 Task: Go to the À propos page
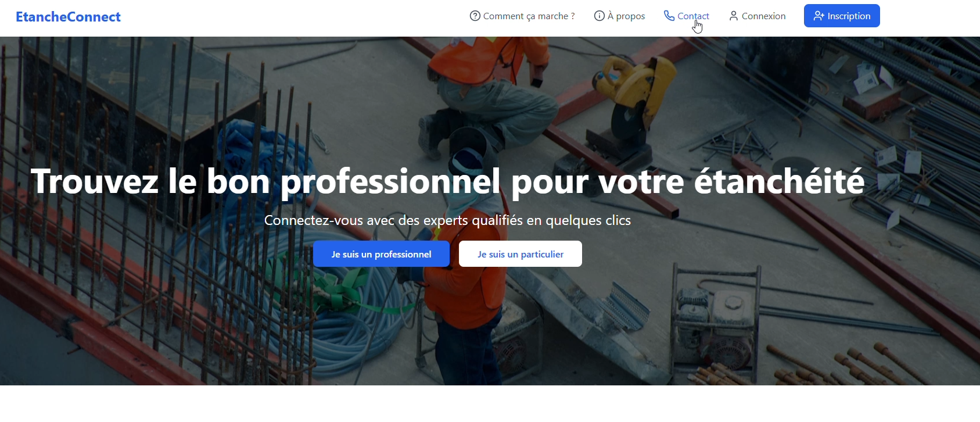coord(619,16)
